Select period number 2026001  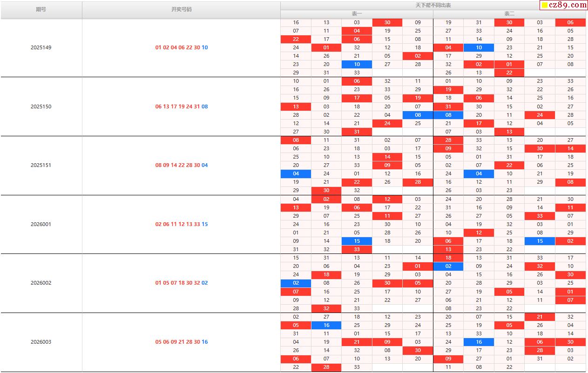(x=41, y=224)
